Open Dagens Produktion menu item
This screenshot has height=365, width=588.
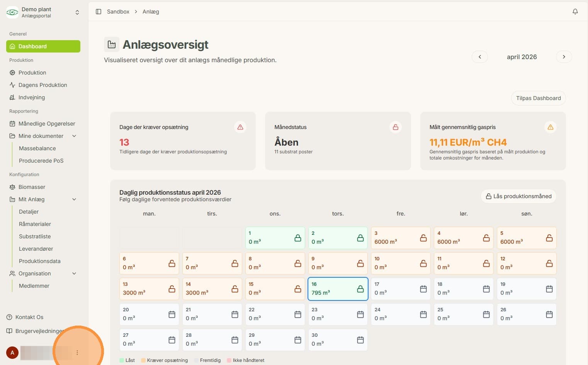pos(43,85)
